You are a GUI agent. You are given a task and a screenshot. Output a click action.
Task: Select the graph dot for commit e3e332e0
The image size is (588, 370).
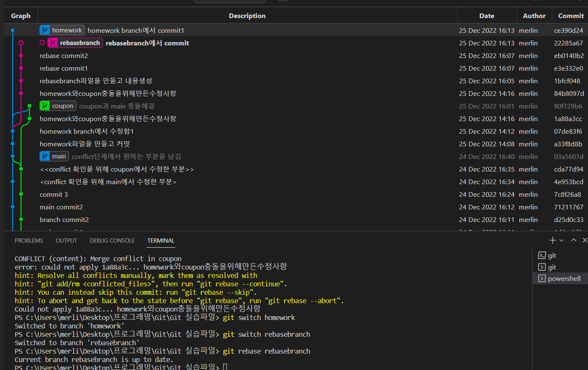pos(21,68)
